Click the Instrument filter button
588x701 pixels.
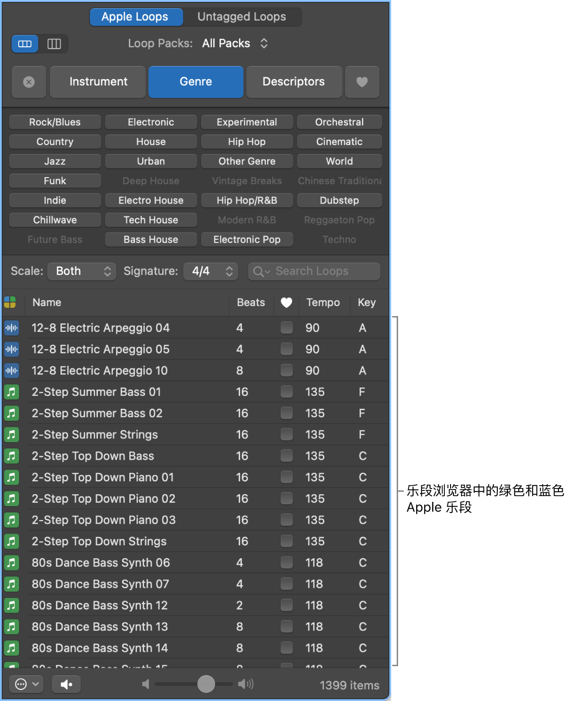tap(97, 82)
